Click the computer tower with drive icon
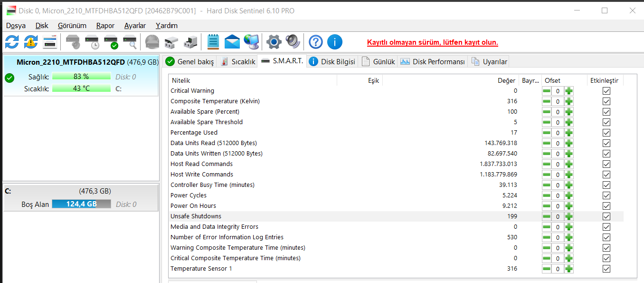The width and height of the screenshot is (644, 283). [x=190, y=42]
